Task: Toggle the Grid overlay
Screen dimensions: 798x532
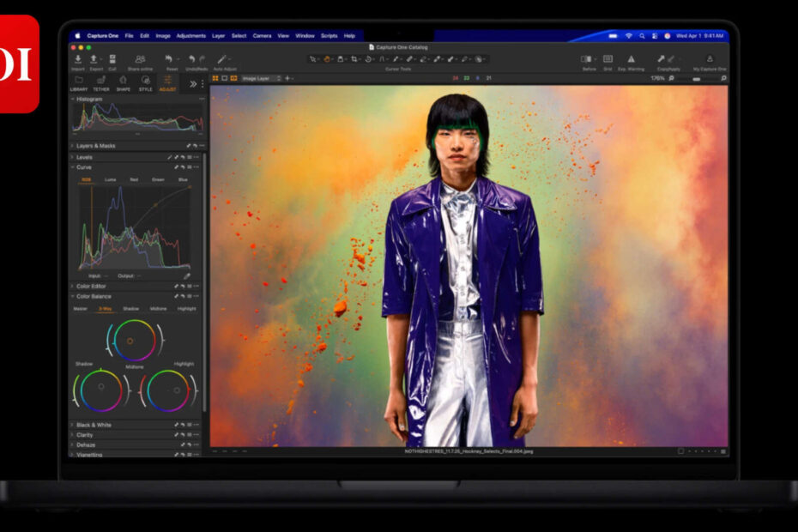Action: [x=608, y=59]
